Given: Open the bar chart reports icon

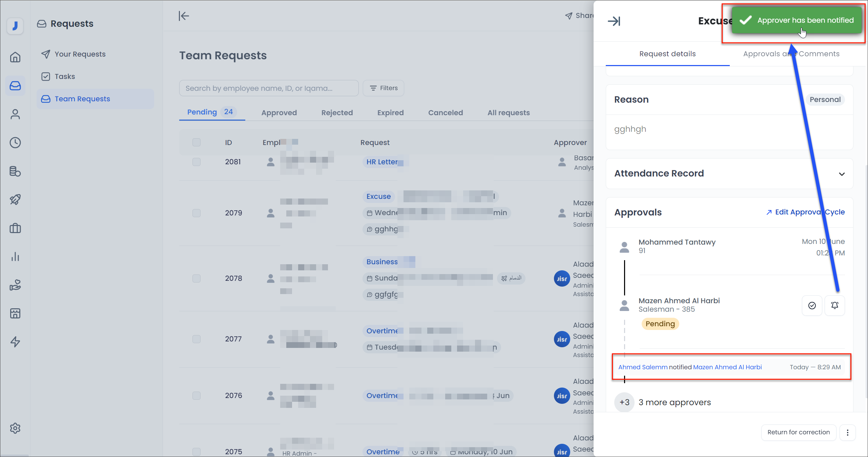Looking at the screenshot, I should pos(15,257).
